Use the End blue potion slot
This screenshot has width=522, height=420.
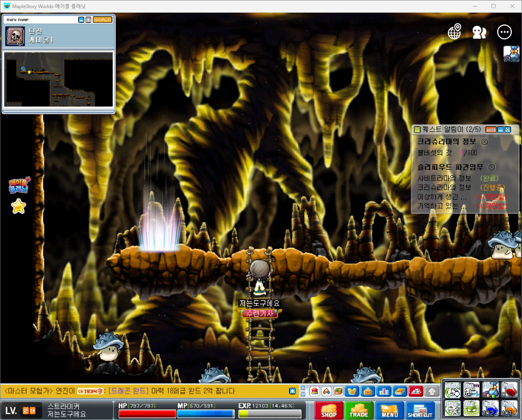[x=490, y=409]
